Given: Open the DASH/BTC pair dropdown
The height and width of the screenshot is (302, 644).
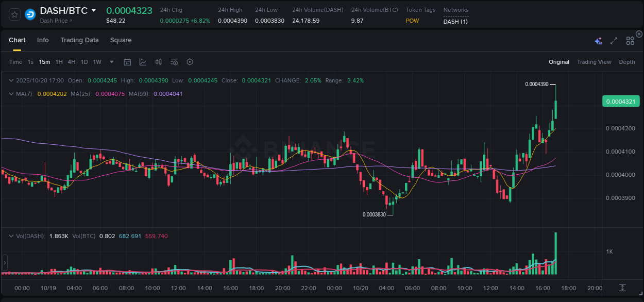Looking at the screenshot, I should tap(93, 10).
